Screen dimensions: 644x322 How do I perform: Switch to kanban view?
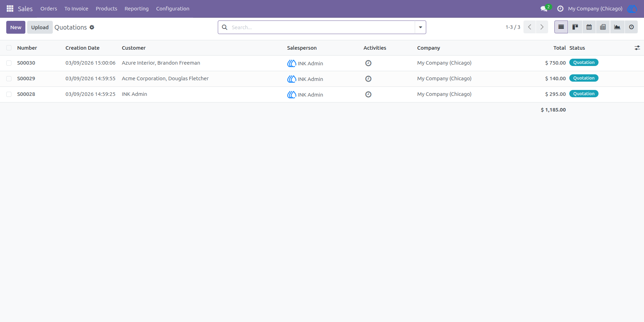575,27
